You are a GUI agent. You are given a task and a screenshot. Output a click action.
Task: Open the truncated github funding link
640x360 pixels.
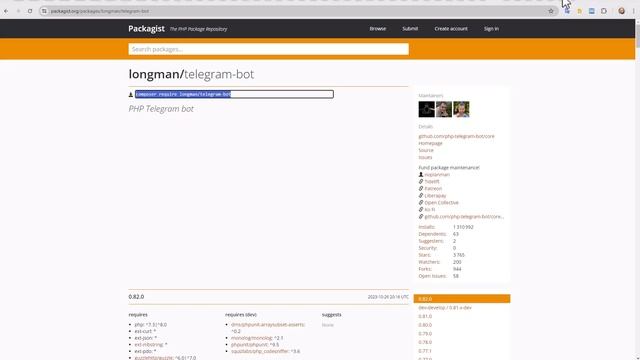click(464, 216)
